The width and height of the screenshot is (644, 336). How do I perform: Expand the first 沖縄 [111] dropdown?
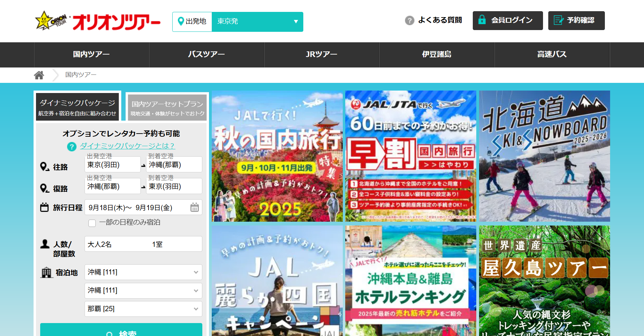143,272
